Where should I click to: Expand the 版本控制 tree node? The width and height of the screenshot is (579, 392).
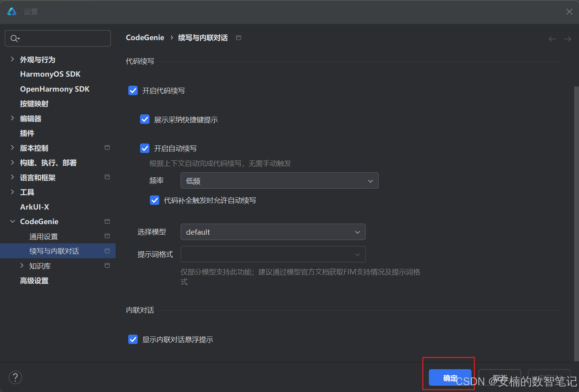(x=12, y=147)
